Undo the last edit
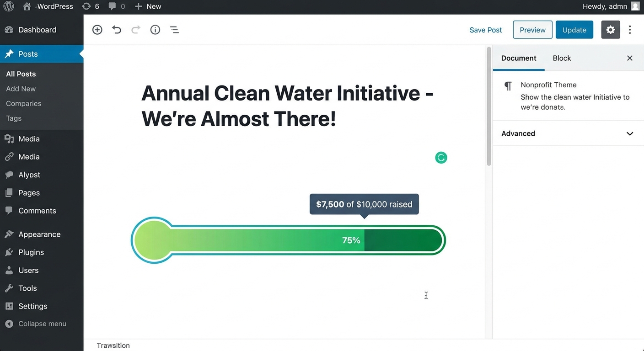 click(117, 30)
